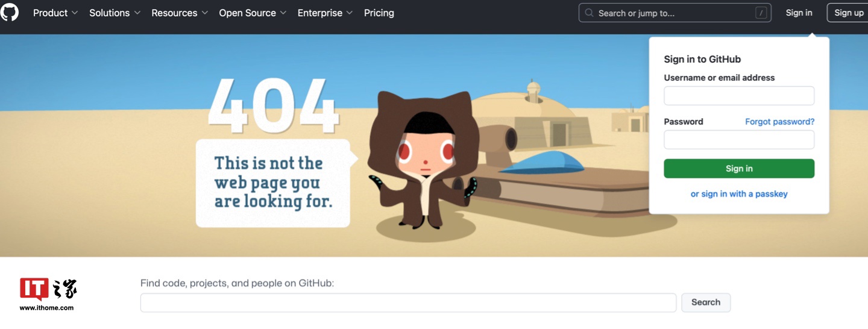Click the GitHub Octocat logo

point(9,13)
